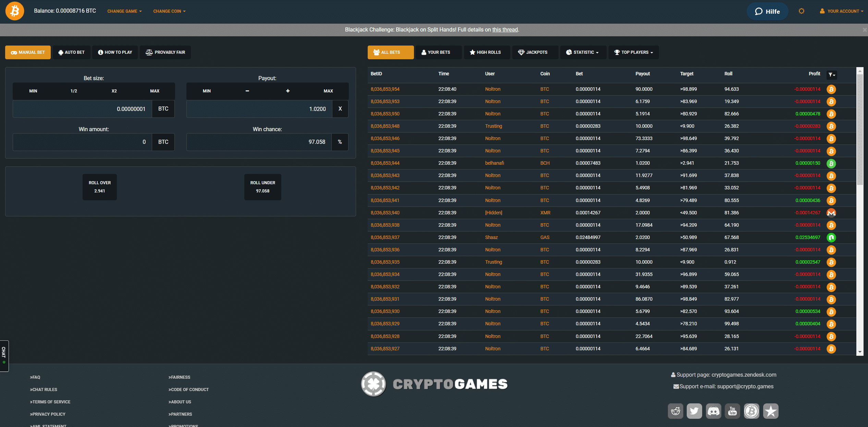Open the Discord social icon
Screen dimensions: 868x427
[x=713, y=411]
